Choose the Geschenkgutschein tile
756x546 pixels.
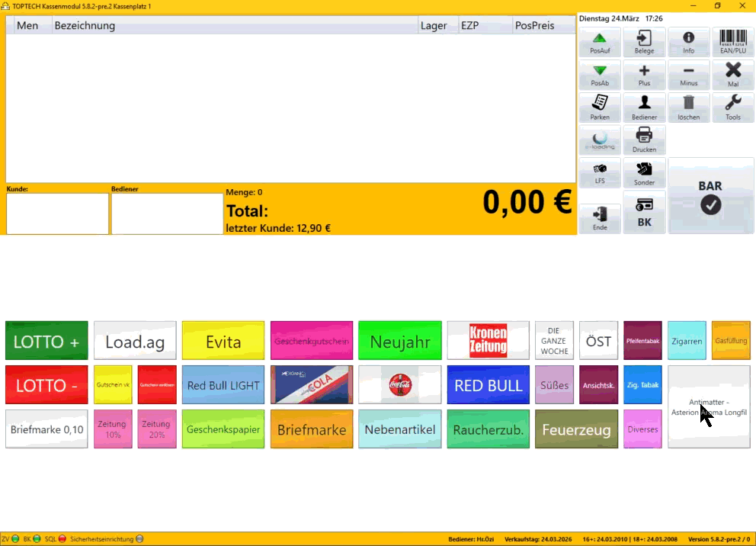pos(312,341)
